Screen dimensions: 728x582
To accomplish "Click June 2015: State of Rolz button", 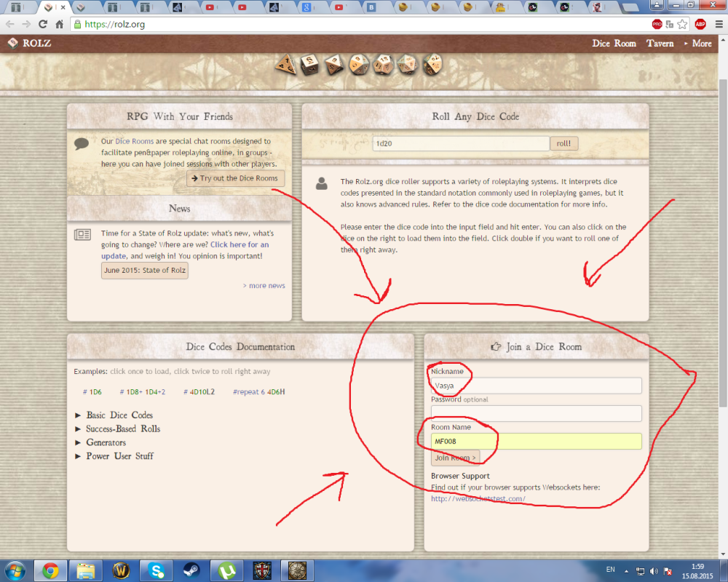I will pos(145,270).
